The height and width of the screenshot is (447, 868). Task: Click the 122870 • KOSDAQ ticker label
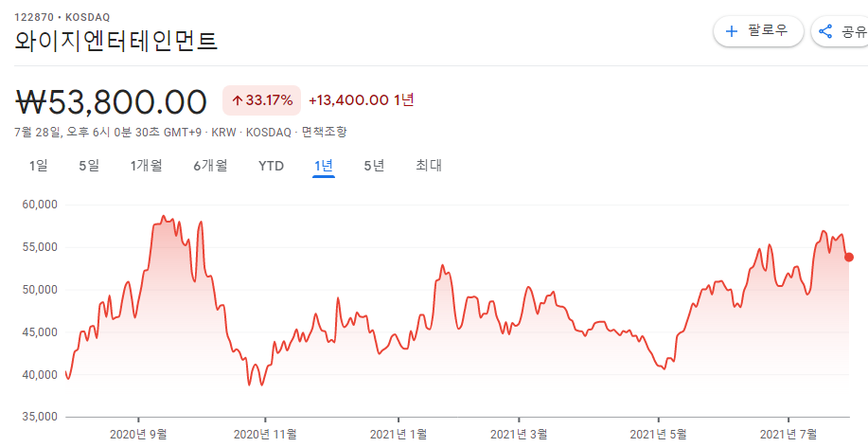click(62, 17)
